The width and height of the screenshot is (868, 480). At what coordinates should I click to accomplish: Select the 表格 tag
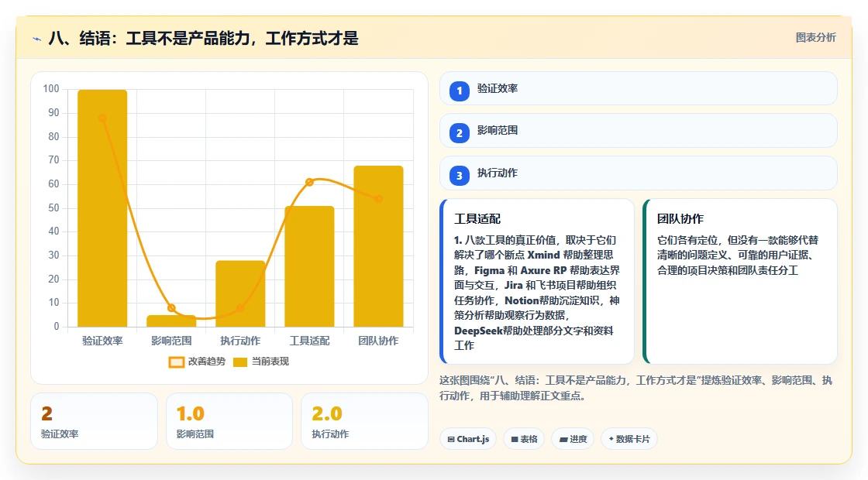524,439
